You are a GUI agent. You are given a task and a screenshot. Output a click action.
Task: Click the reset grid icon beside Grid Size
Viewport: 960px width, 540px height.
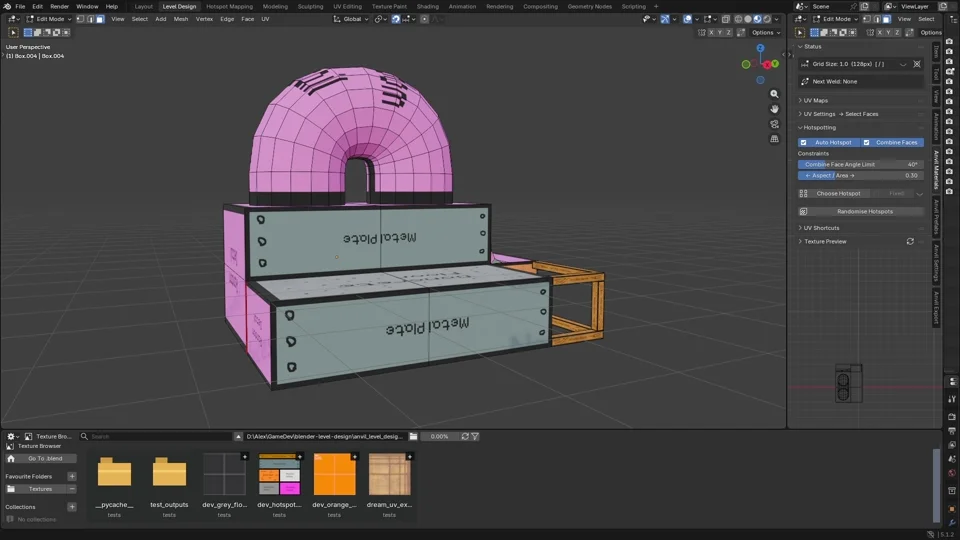click(x=917, y=64)
